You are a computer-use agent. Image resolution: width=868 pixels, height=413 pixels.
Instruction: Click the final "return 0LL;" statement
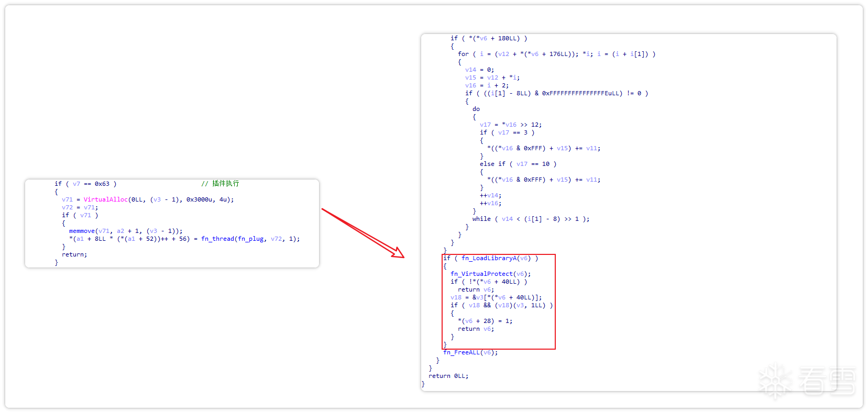448,376
